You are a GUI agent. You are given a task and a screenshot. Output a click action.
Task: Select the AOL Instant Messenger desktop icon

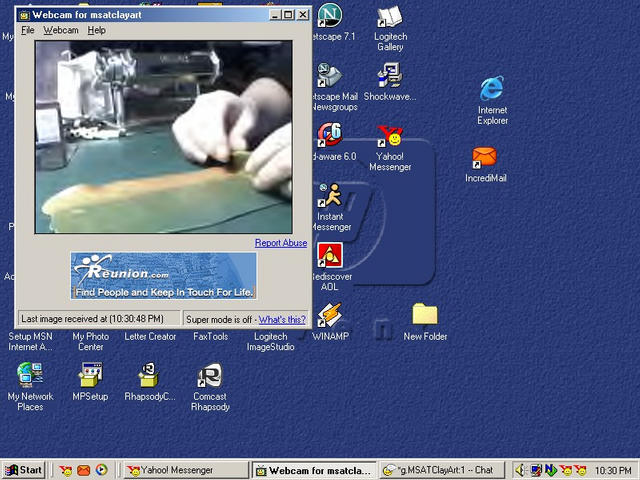[x=330, y=196]
